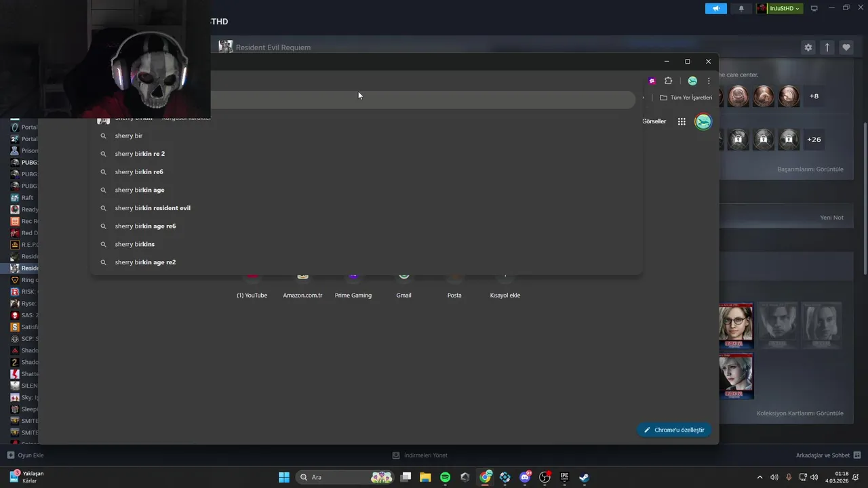Open Chrome three-dot menu

coord(709,81)
